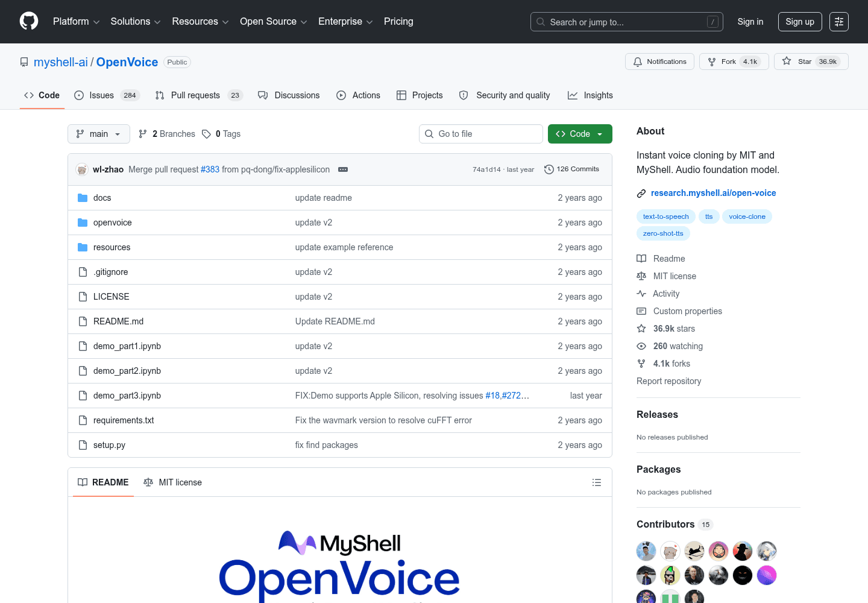Click the purple gradient contributor avatar
Image resolution: width=868 pixels, height=603 pixels.
point(767,575)
